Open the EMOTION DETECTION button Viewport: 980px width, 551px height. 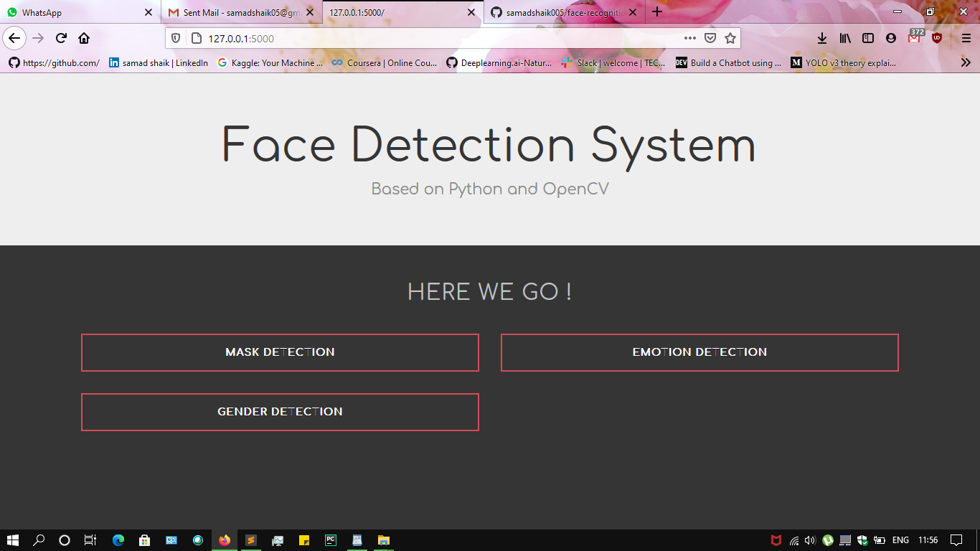699,352
